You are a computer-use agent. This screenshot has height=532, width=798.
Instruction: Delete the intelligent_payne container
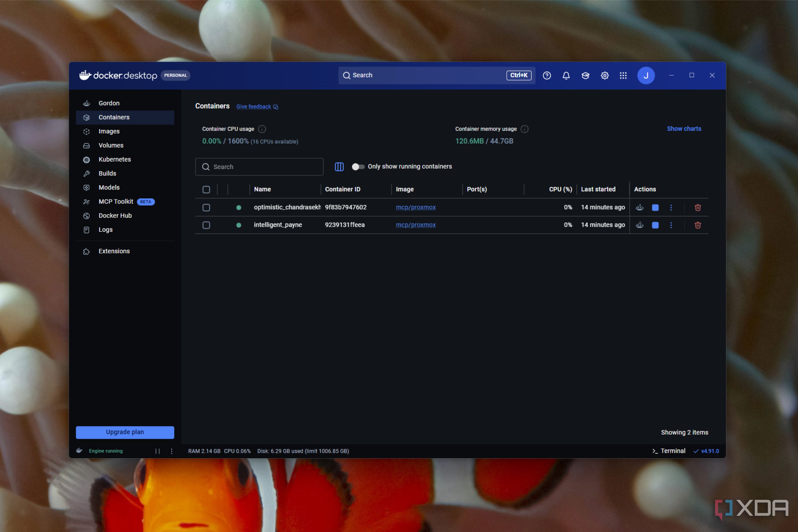[697, 225]
